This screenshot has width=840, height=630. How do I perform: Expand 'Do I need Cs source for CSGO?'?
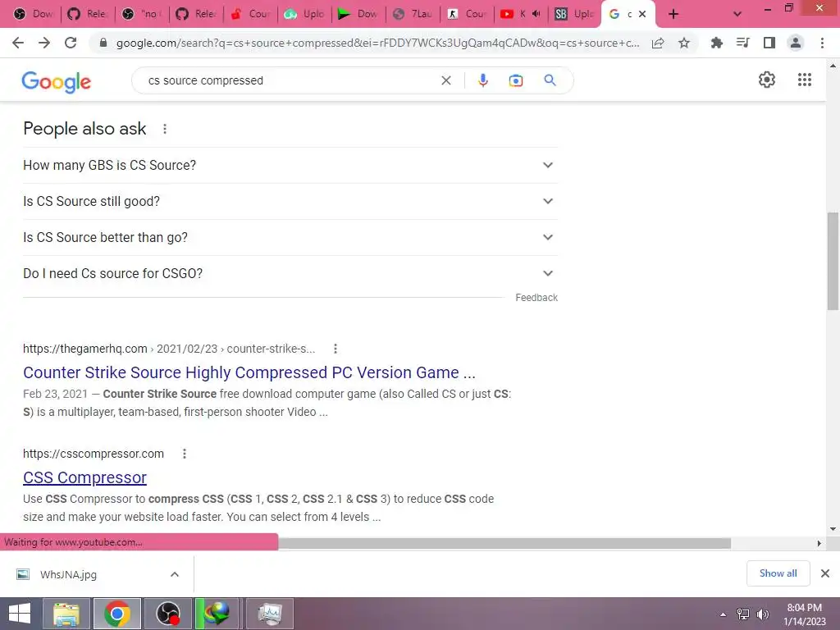click(x=290, y=273)
